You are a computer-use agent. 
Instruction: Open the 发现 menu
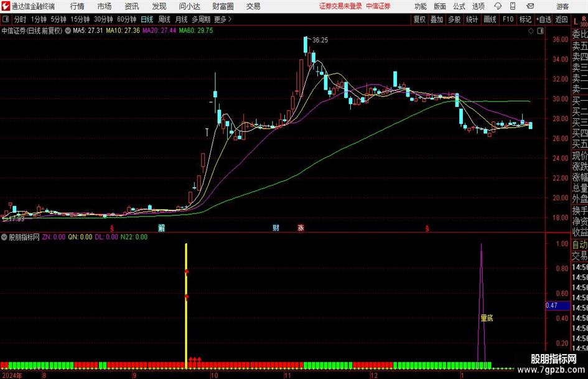(x=159, y=6)
